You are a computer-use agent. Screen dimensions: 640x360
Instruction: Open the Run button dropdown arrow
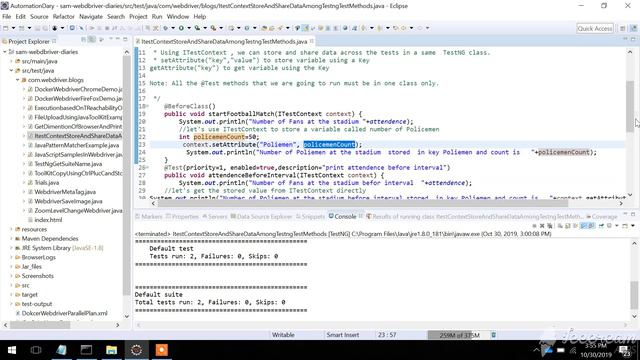189,28
